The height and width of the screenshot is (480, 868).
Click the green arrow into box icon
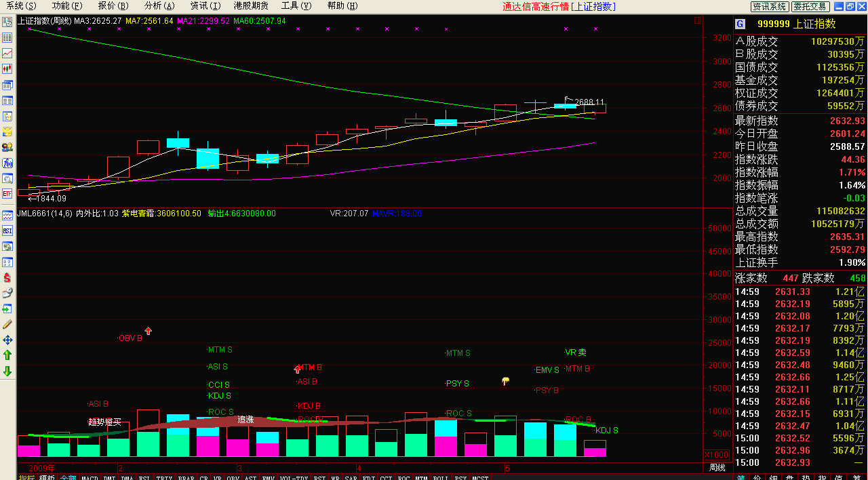click(7, 308)
